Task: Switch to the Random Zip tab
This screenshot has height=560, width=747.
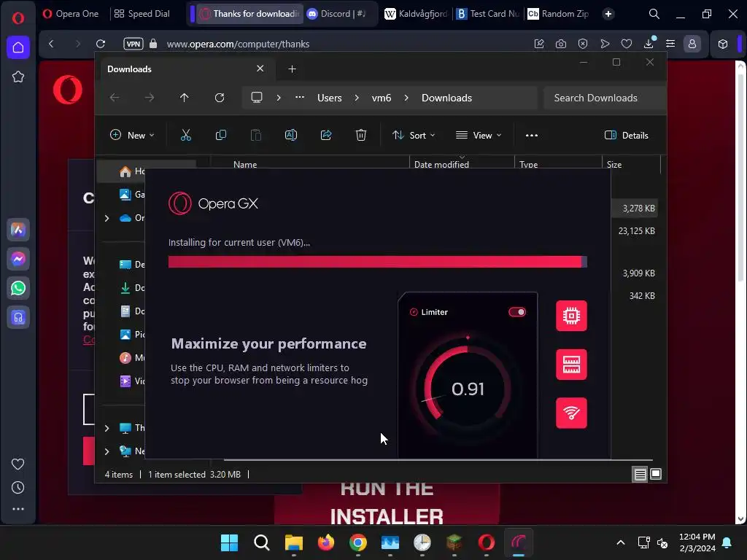Action: pos(558,14)
